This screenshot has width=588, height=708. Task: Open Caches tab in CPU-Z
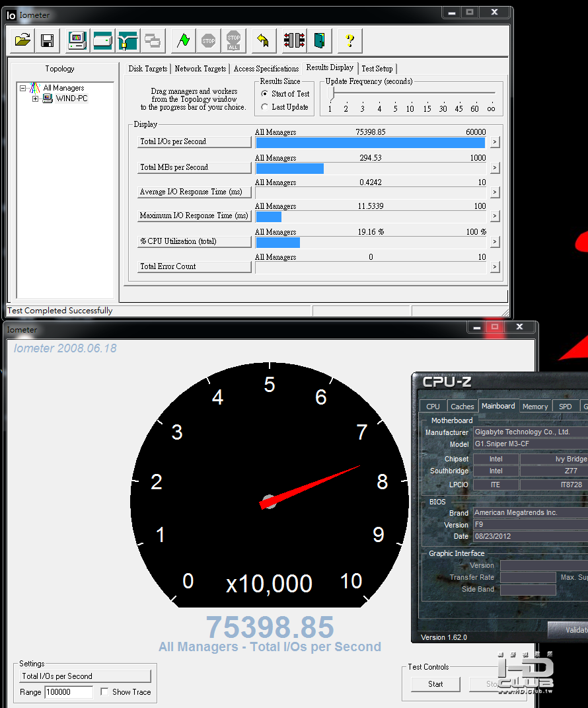click(x=462, y=407)
